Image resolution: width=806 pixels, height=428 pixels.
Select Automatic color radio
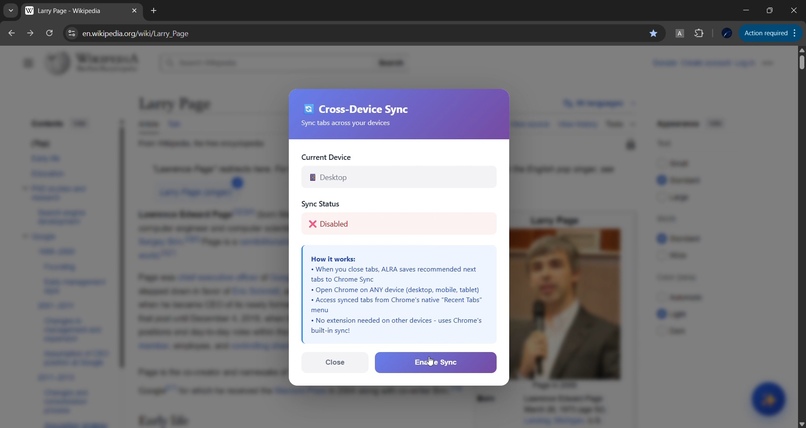(x=662, y=297)
